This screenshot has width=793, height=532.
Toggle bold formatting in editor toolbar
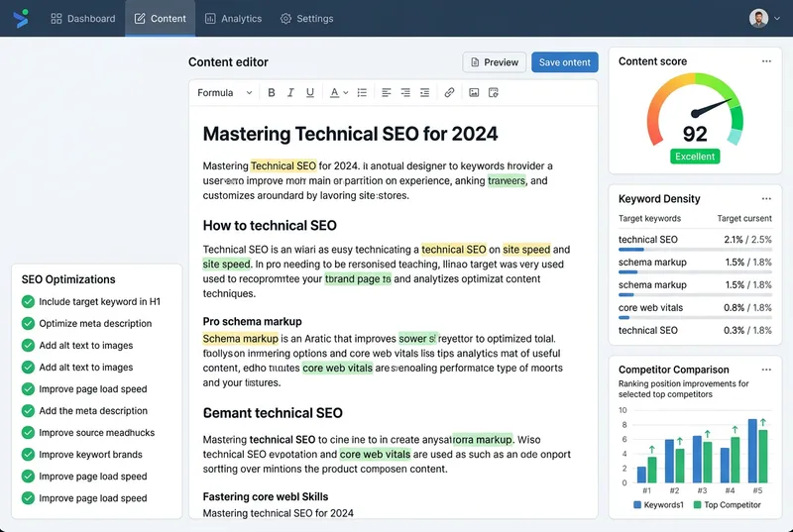point(272,93)
